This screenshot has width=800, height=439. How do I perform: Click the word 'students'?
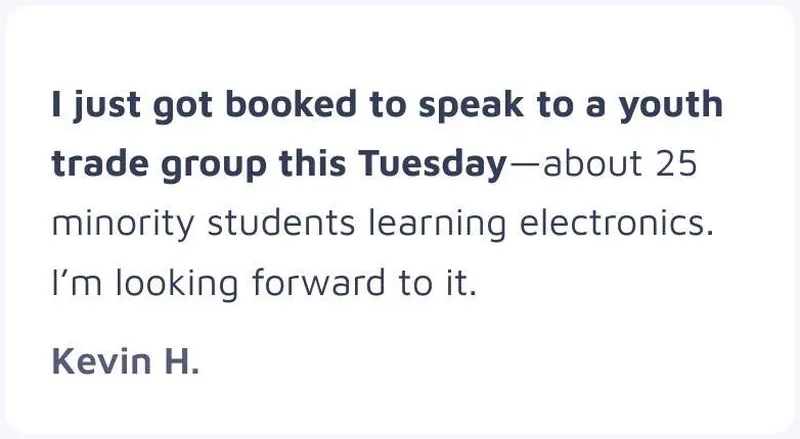point(281,223)
